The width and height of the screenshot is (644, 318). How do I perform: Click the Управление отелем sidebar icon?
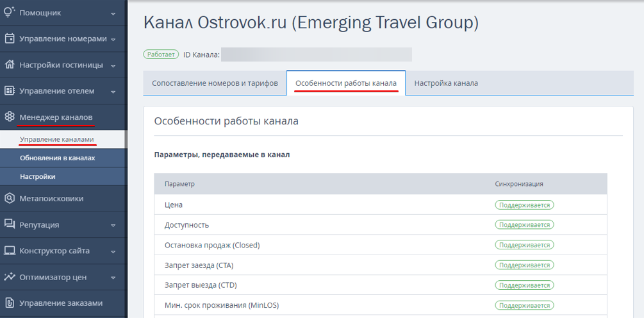pyautogui.click(x=10, y=91)
